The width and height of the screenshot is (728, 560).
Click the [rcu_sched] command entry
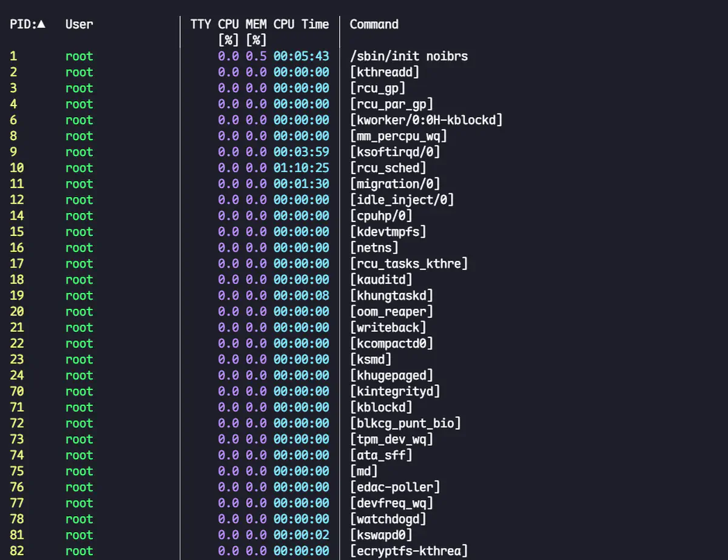pyautogui.click(x=388, y=168)
